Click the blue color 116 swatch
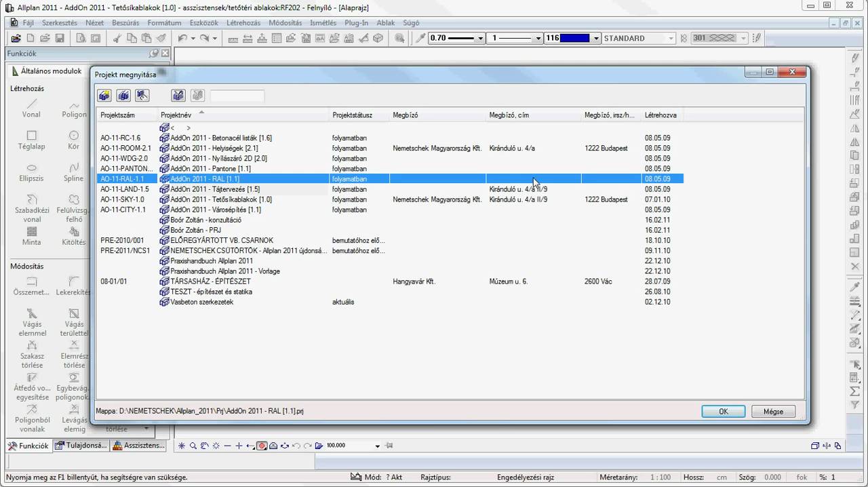The width and height of the screenshot is (868, 487). pos(574,39)
